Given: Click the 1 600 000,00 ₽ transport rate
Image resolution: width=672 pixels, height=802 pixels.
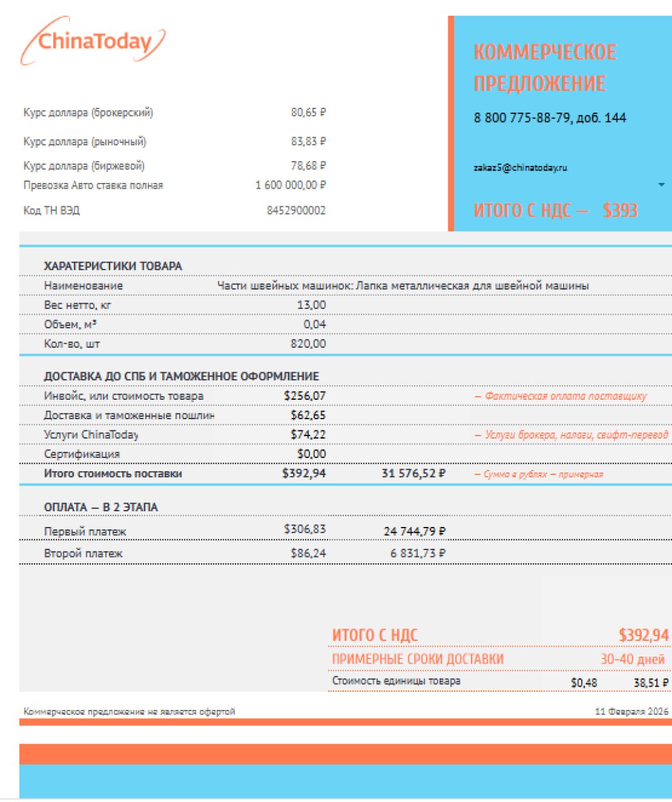Looking at the screenshot, I should [290, 185].
